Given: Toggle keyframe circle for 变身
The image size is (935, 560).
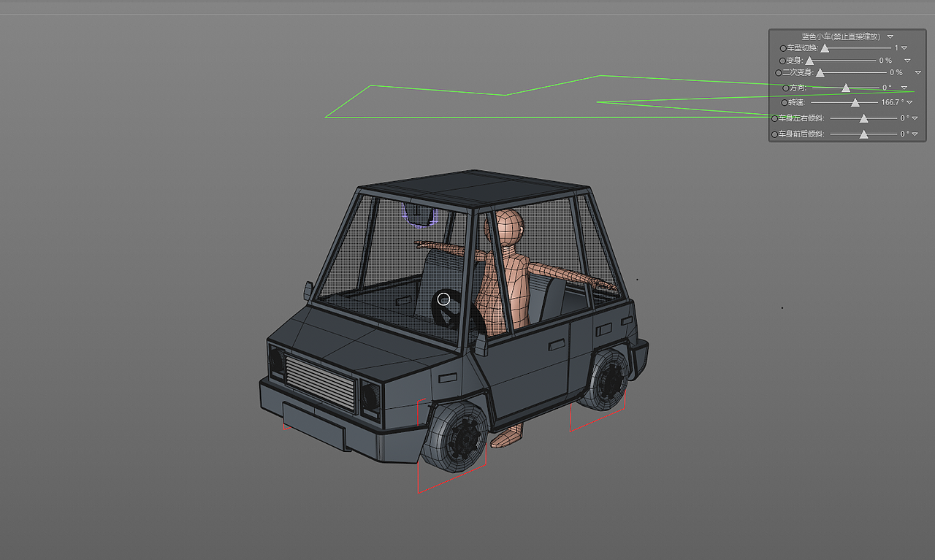Looking at the screenshot, I should [782, 61].
